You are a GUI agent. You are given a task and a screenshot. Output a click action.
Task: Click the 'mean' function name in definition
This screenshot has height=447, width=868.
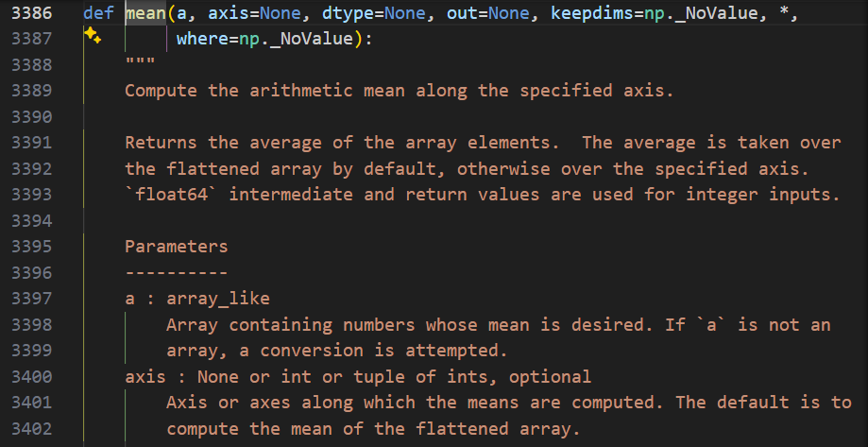(145, 15)
